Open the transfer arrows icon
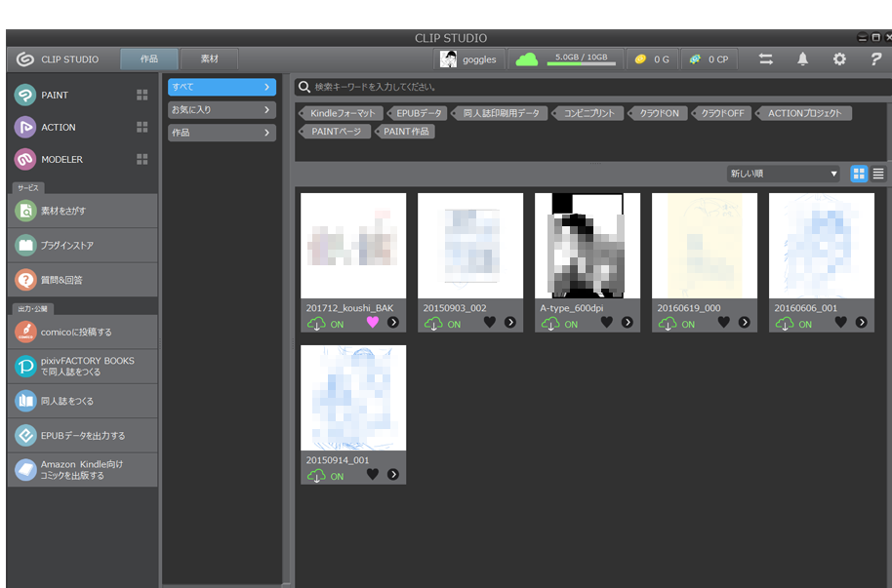Image resolution: width=892 pixels, height=588 pixels. pyautogui.click(x=766, y=59)
